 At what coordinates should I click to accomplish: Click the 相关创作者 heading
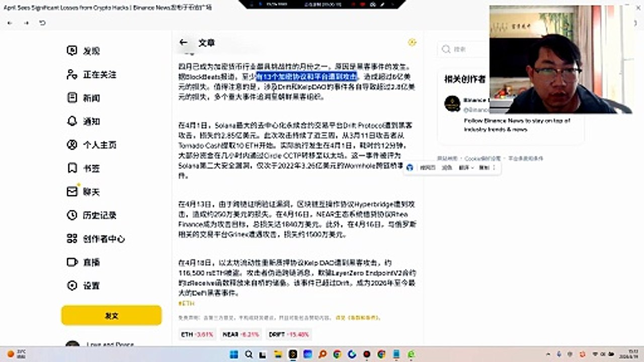point(465,79)
